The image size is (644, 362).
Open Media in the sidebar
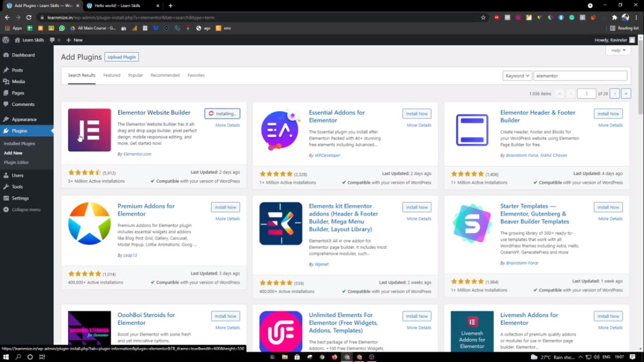point(19,81)
